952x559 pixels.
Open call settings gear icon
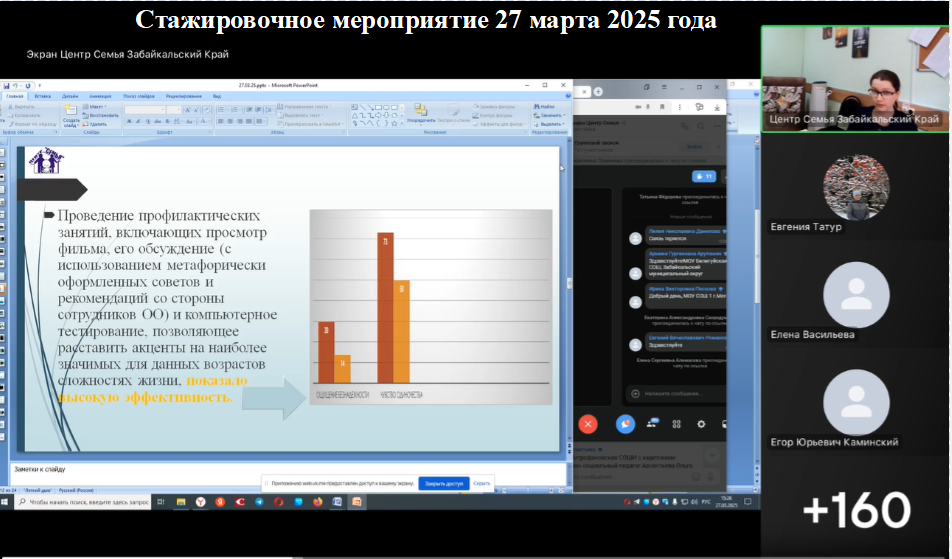pyautogui.click(x=701, y=424)
